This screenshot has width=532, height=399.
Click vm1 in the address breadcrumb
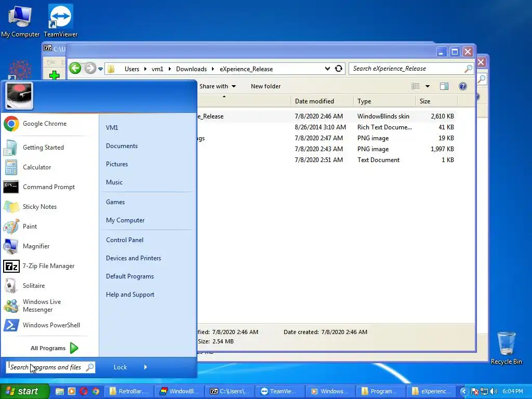pyautogui.click(x=157, y=69)
